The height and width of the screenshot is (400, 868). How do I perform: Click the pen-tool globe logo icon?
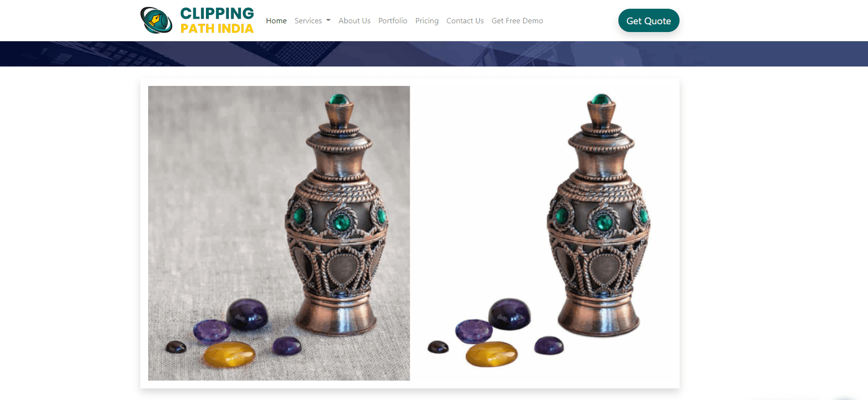pyautogui.click(x=156, y=20)
